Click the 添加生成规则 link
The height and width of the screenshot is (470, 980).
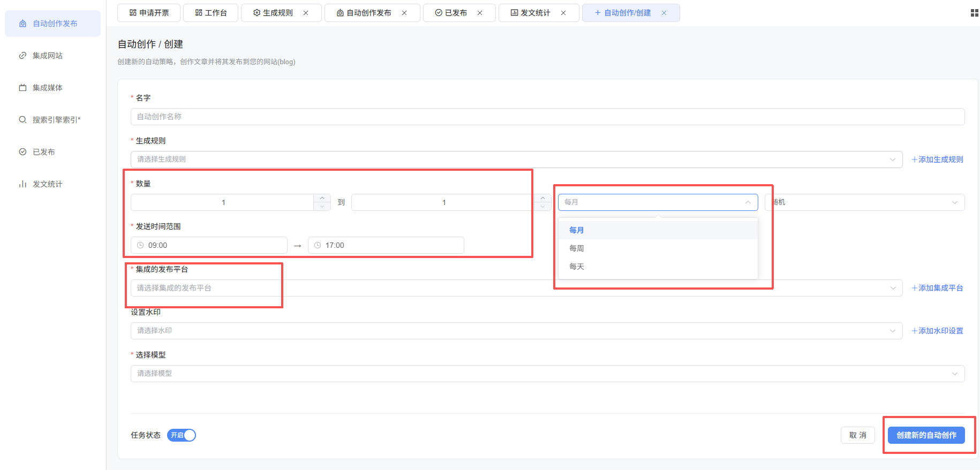(x=937, y=160)
